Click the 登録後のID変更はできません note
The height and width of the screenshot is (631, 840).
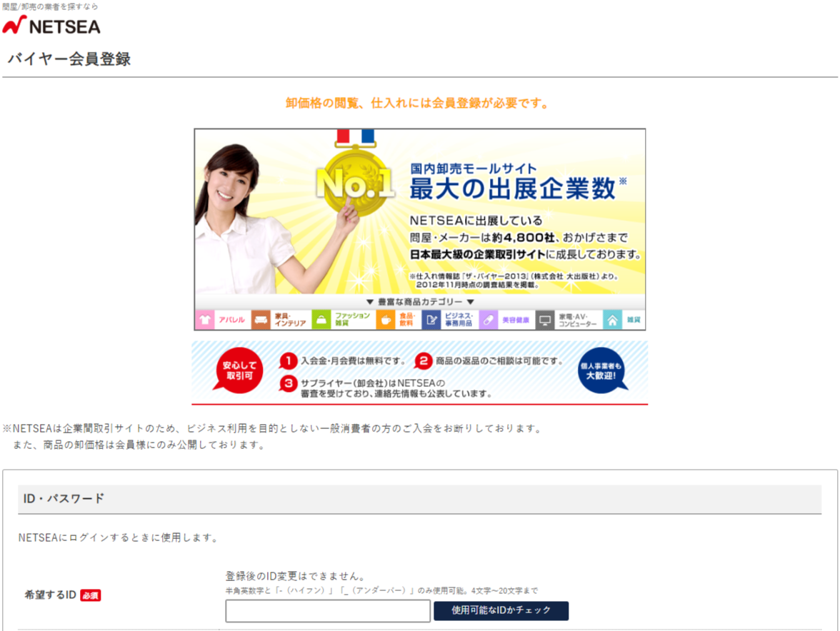pos(296,576)
